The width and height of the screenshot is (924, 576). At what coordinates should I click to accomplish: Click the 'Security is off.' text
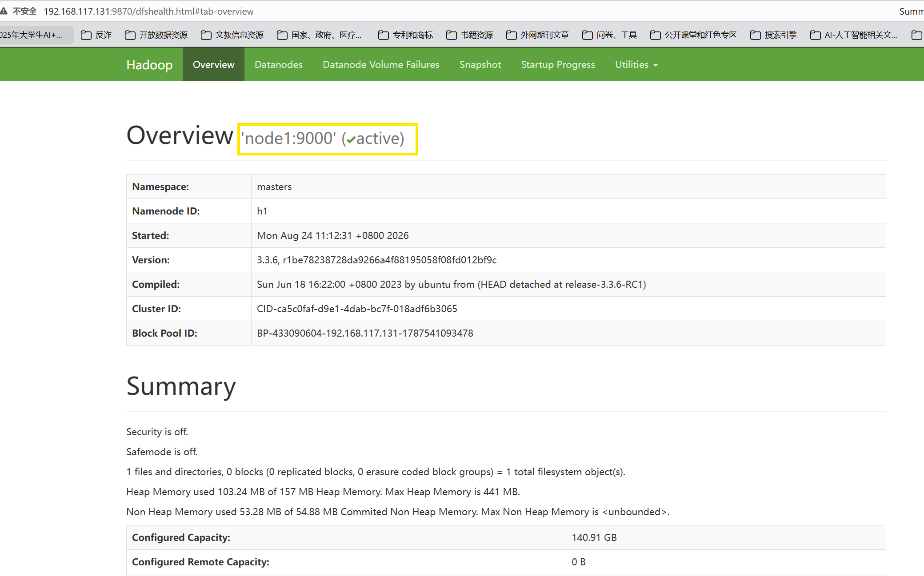157,432
